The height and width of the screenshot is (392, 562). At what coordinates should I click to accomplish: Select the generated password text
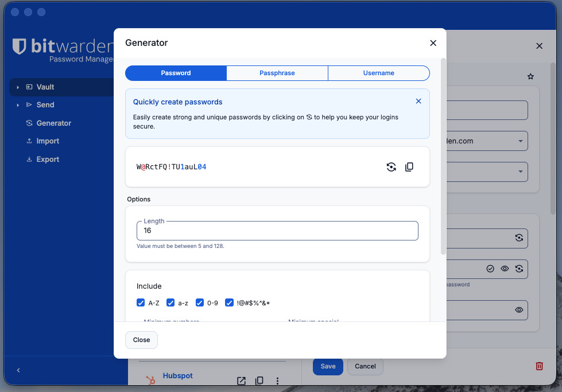(x=171, y=167)
